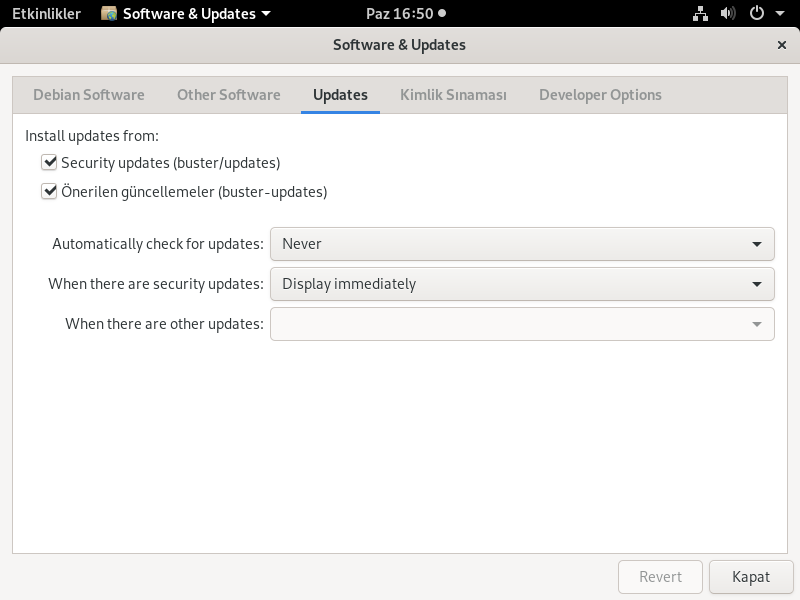This screenshot has height=600, width=800.
Task: Open the system menu arrow beside the power icon
Action: [x=780, y=14]
